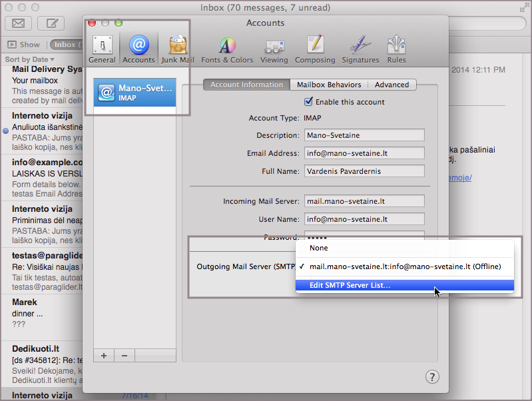Click the Description text field
Screen dimensions: 532x401
pos(364,135)
